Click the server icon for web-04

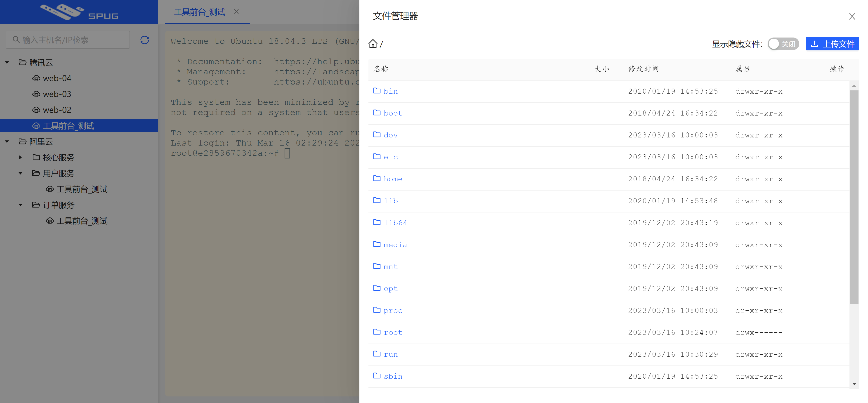pyautogui.click(x=36, y=78)
